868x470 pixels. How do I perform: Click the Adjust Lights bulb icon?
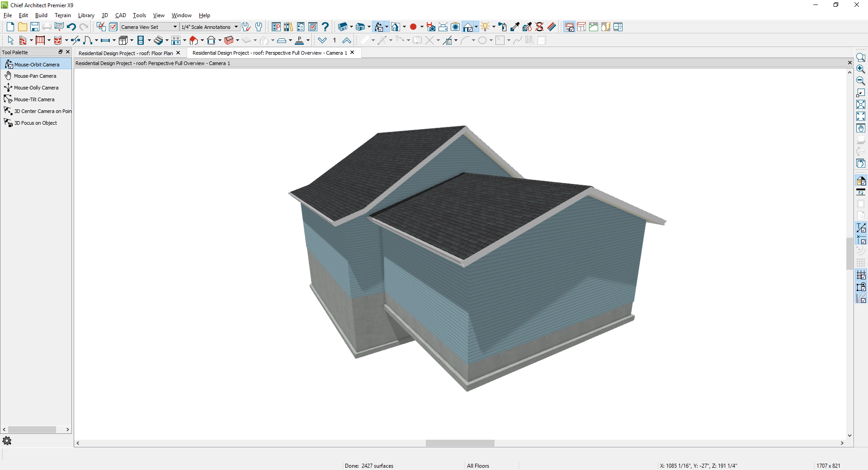485,27
